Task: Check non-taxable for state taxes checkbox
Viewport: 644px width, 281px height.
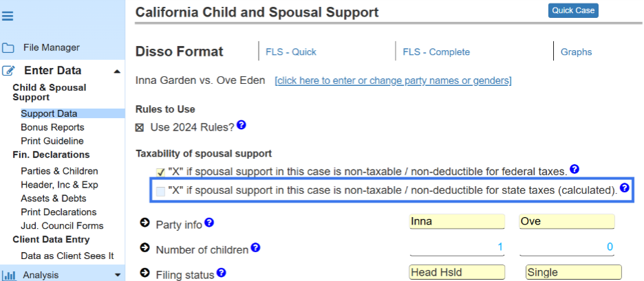Action: (x=160, y=191)
